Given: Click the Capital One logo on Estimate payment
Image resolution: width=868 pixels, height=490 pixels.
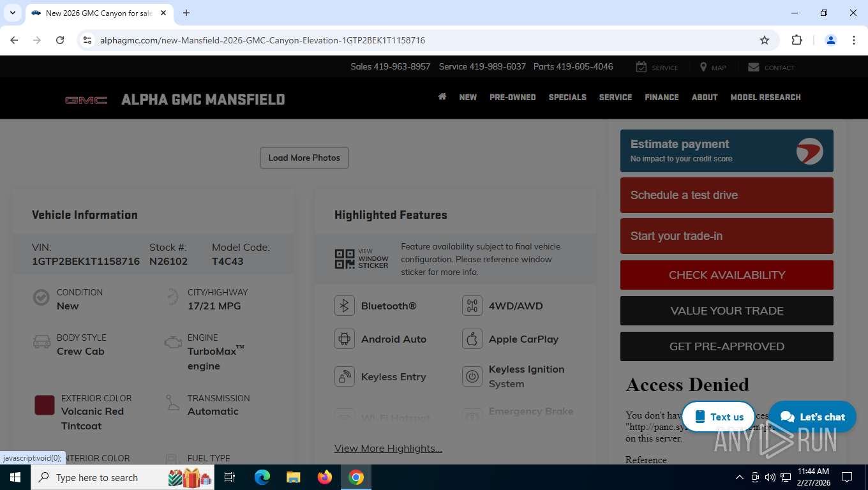Looking at the screenshot, I should point(809,151).
